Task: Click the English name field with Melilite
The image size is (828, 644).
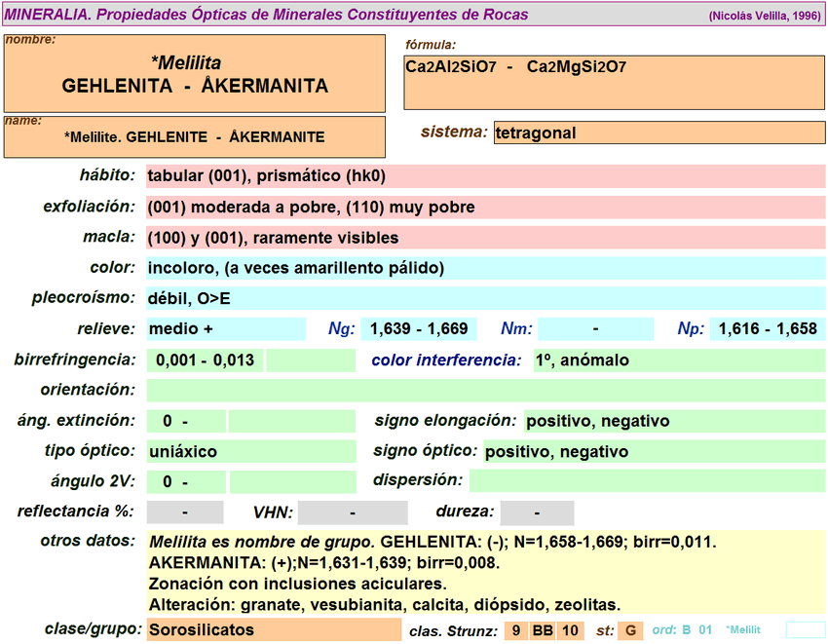Action: tap(195, 137)
